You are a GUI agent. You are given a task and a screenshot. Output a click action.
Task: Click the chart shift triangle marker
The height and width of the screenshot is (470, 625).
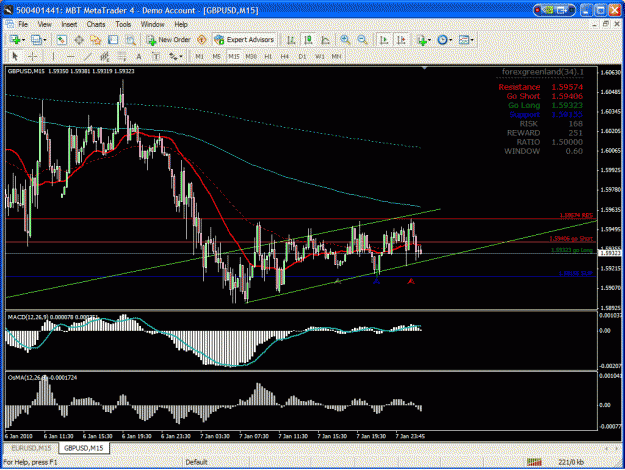pyautogui.click(x=425, y=68)
